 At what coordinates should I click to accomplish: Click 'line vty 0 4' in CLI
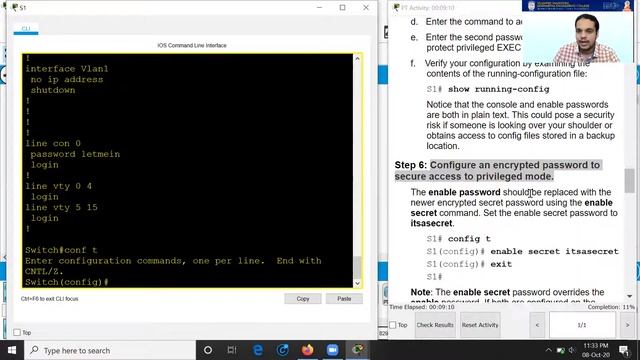(x=58, y=186)
